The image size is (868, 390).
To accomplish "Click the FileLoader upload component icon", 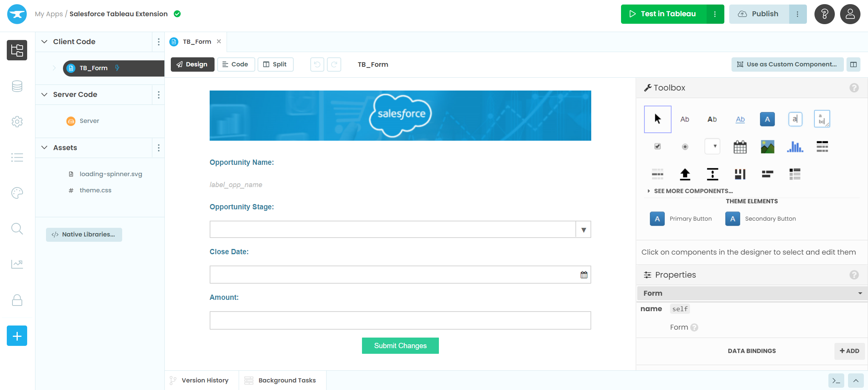I will pyautogui.click(x=685, y=174).
